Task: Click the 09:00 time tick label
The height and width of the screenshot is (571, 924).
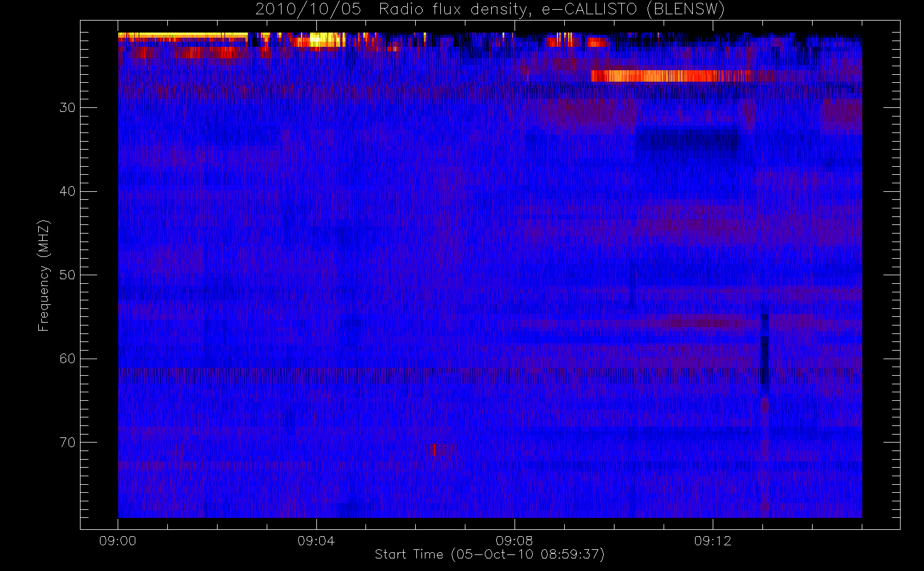Action: coord(118,541)
